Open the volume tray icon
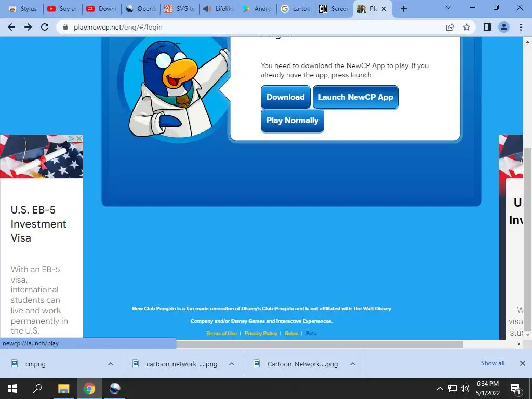Screen dimensions: 532x399 [465, 389]
